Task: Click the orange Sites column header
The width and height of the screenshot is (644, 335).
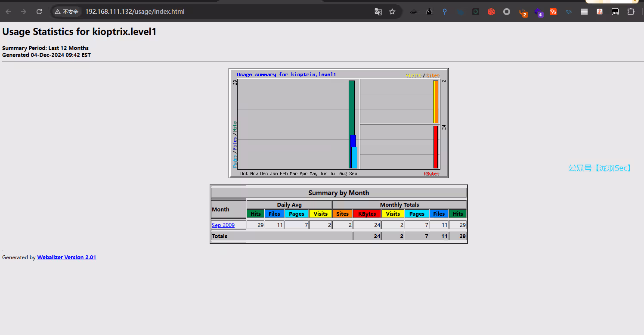Action: pos(342,214)
